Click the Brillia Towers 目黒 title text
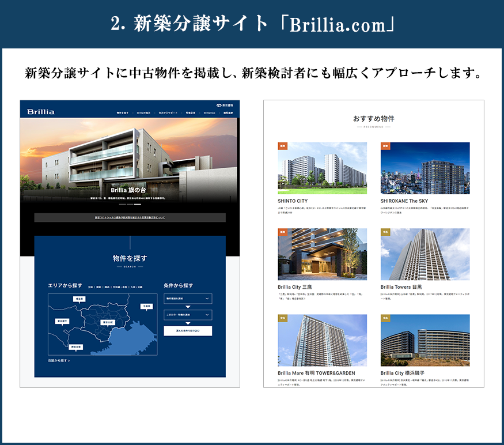 [x=401, y=286]
